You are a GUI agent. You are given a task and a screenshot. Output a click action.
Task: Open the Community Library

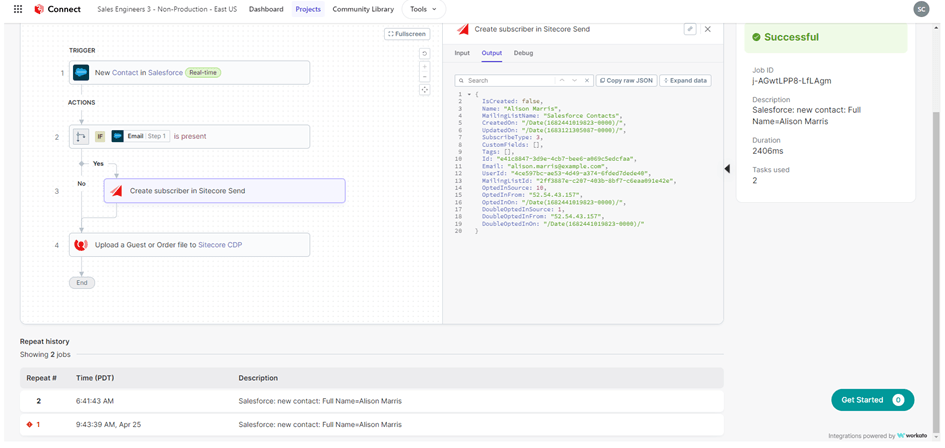tap(363, 9)
